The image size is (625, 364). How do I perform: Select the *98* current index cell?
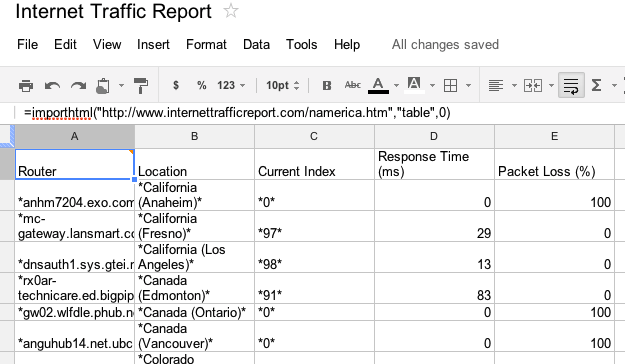[314, 257]
